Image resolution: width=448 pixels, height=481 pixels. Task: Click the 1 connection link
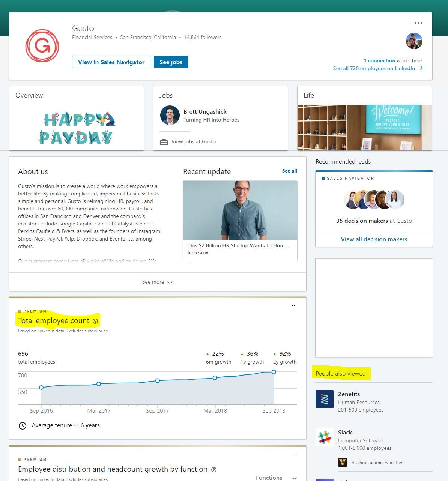click(379, 60)
